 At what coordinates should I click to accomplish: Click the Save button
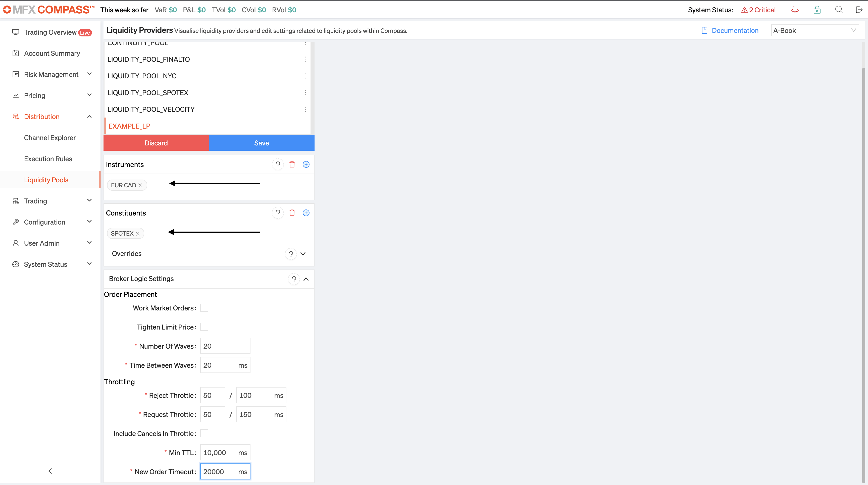pyautogui.click(x=262, y=143)
